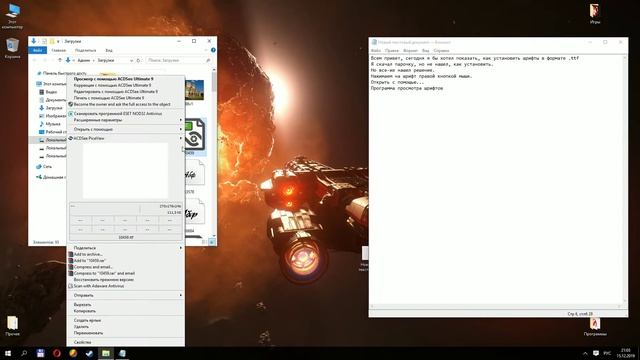The width and height of the screenshot is (640, 360).
Task: Open the Прочее folder on desktop
Action: point(12,325)
